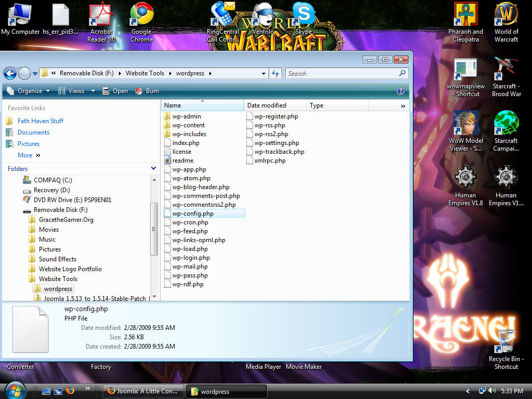Open recent pages dropdown beside Forward
This screenshot has height=399, width=532.
tap(35, 74)
